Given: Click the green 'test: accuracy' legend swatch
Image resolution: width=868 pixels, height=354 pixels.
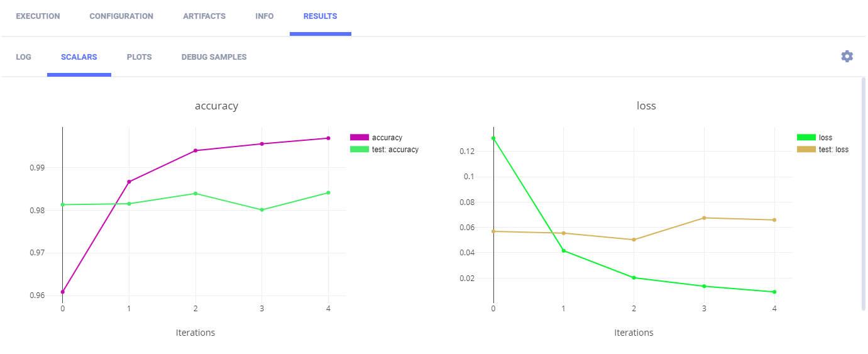Looking at the screenshot, I should pyautogui.click(x=360, y=150).
